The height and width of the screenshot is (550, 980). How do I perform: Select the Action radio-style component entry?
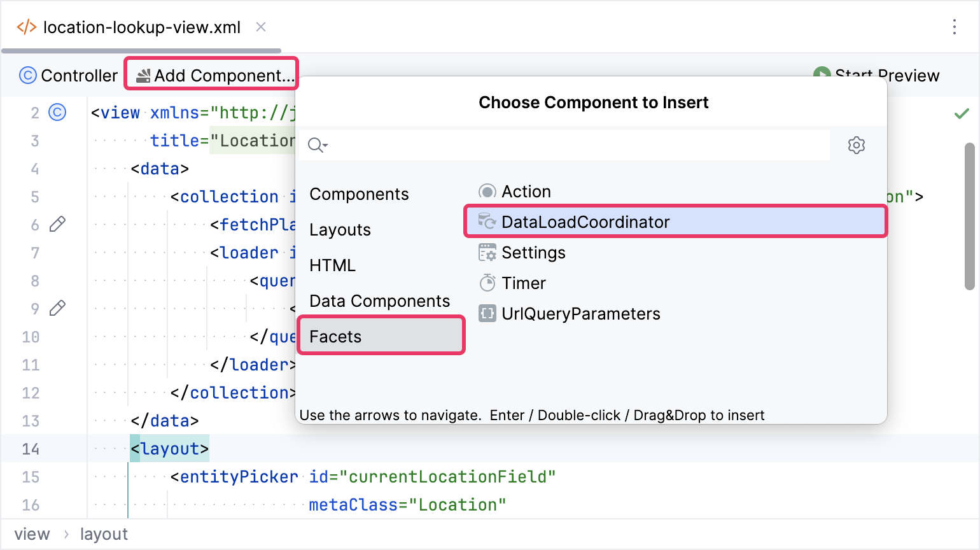(x=487, y=191)
